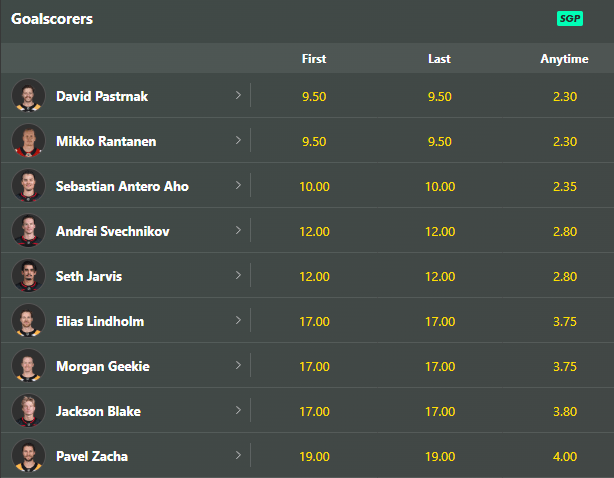Select the Anytime column header
The width and height of the screenshot is (614, 478).
pyautogui.click(x=564, y=59)
